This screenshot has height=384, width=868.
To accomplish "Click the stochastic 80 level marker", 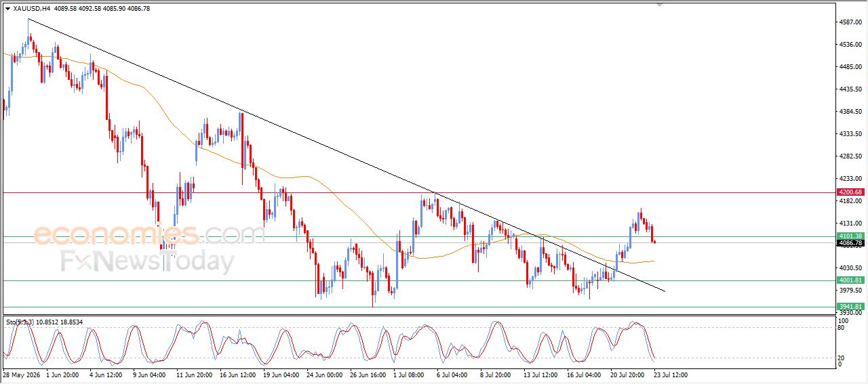I will pos(842,328).
